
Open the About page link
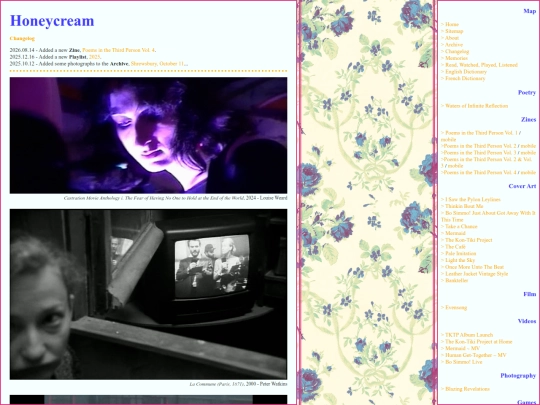click(x=452, y=38)
